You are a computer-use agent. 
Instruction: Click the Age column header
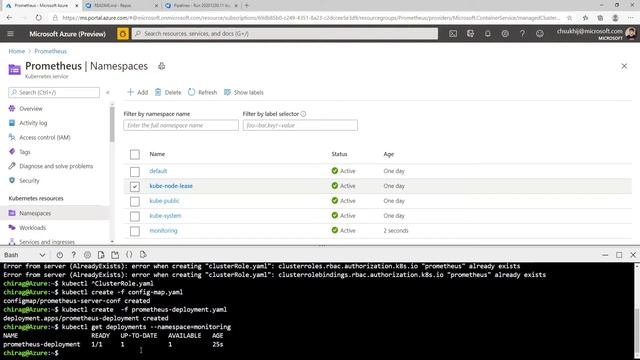tap(389, 154)
